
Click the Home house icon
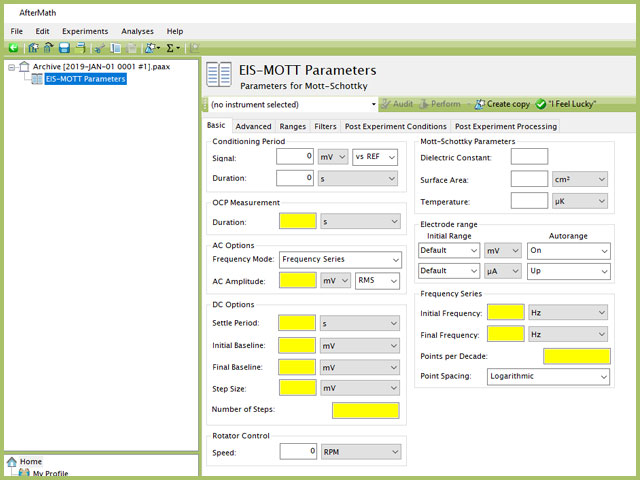click(x=12, y=462)
